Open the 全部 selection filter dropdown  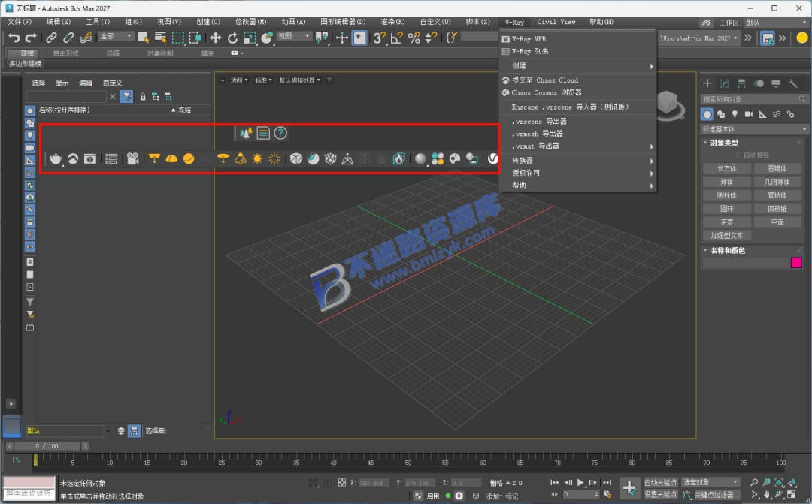(116, 36)
